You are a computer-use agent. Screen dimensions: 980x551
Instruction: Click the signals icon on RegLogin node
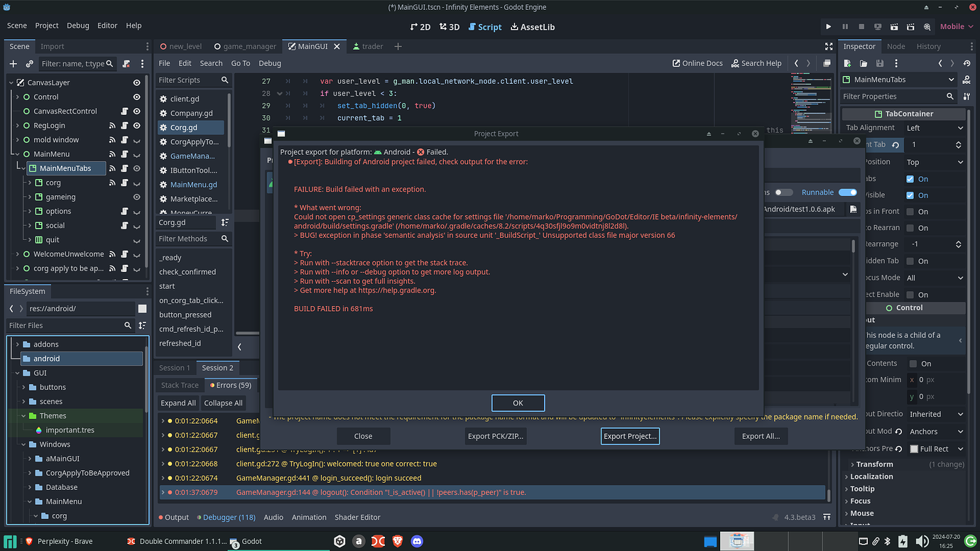coord(112,126)
